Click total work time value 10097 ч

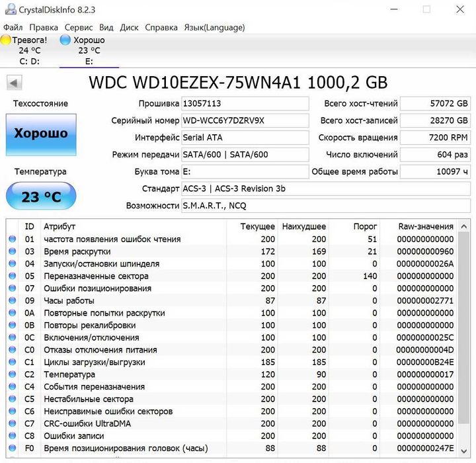[x=435, y=172]
